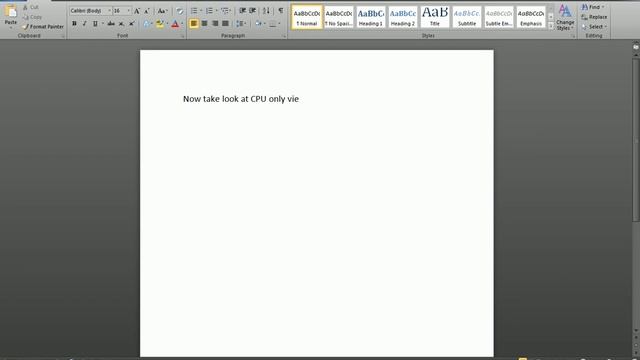The height and width of the screenshot is (360, 640).
Task: Apply text highlight color
Action: click(160, 24)
